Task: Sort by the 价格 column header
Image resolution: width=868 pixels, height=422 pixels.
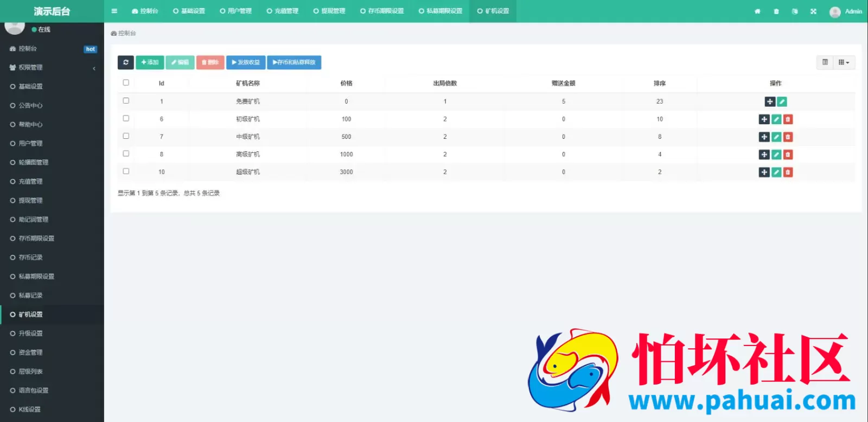Action: [x=346, y=84]
